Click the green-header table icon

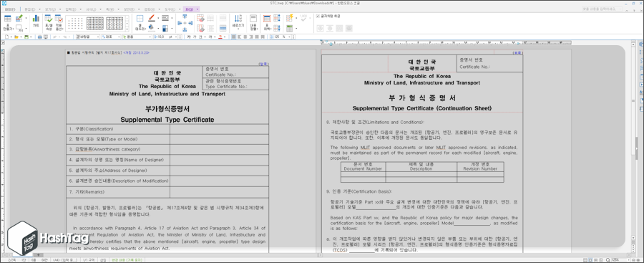tap(290, 28)
